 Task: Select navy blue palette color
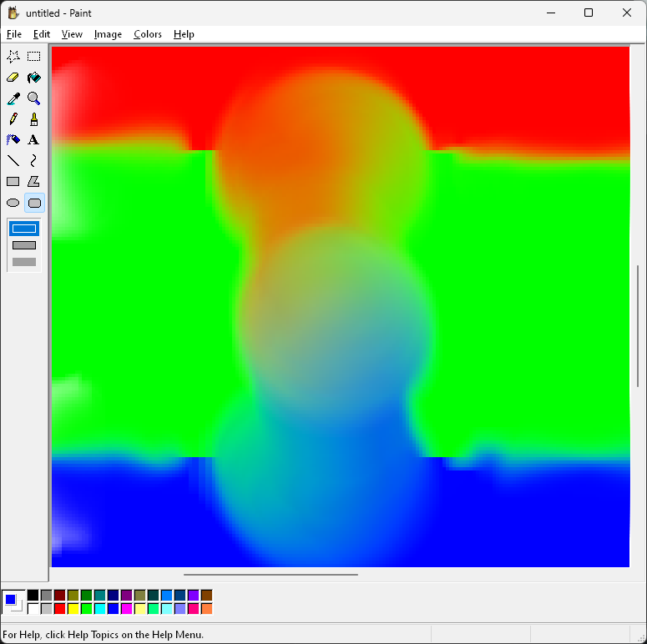pos(113,596)
